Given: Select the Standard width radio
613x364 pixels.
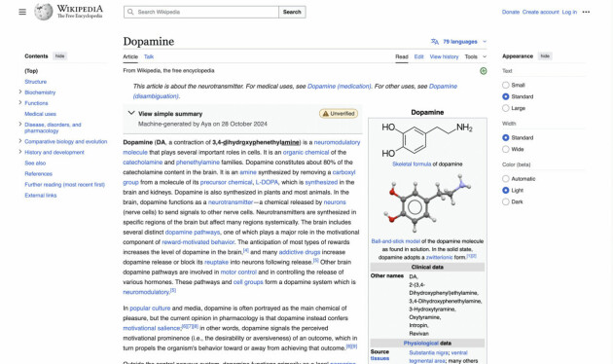Looking at the screenshot, I should (x=506, y=137).
